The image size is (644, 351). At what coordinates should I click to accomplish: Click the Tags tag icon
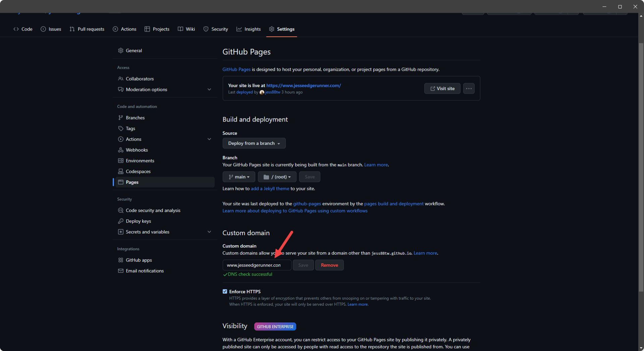click(x=121, y=128)
